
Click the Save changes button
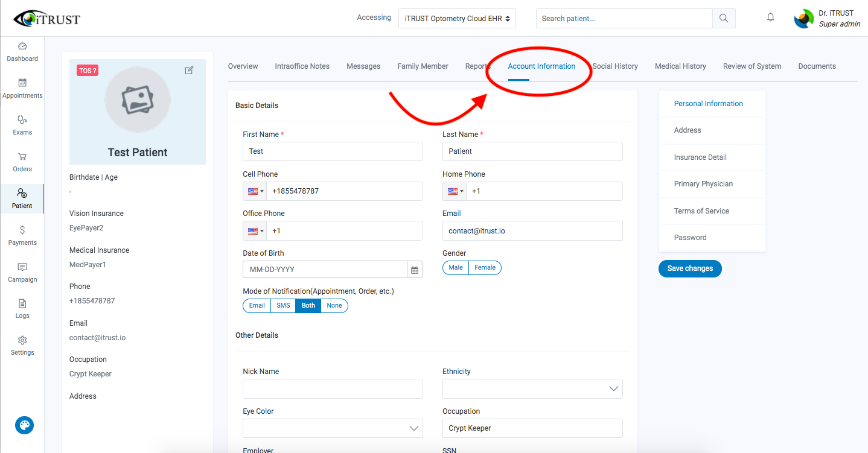(x=690, y=268)
